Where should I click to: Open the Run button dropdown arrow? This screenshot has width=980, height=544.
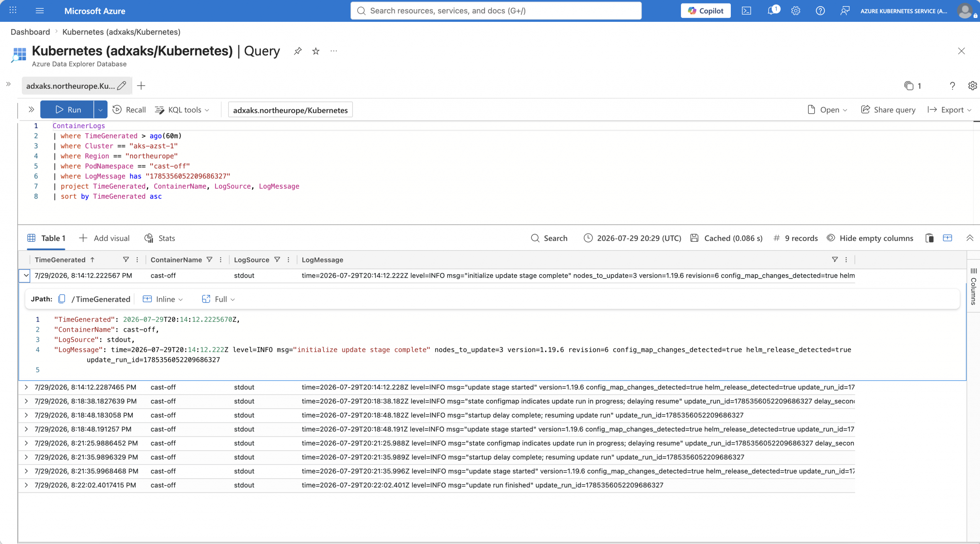(x=100, y=110)
